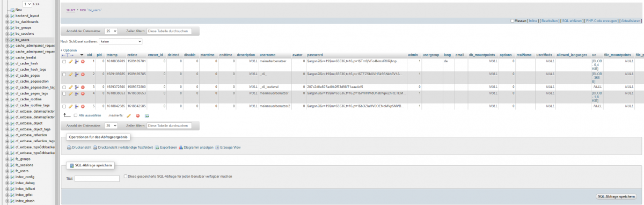Click export icon next to 'markierte' for selected rows
This screenshot has width=644, height=205.
(x=147, y=115)
